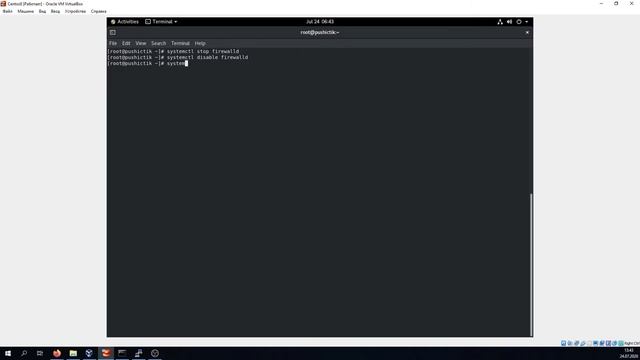Open the Windows Start menu
The height and width of the screenshot is (360, 640).
coord(8,353)
